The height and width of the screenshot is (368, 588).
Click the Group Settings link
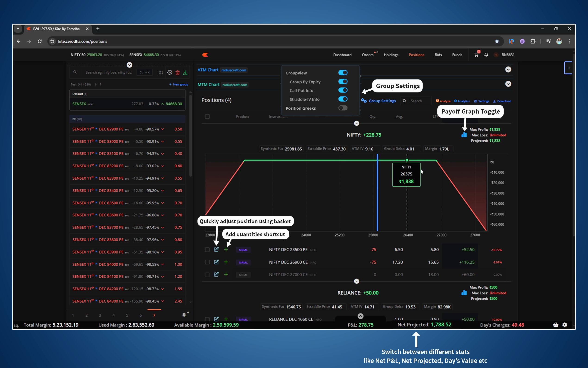coord(382,101)
